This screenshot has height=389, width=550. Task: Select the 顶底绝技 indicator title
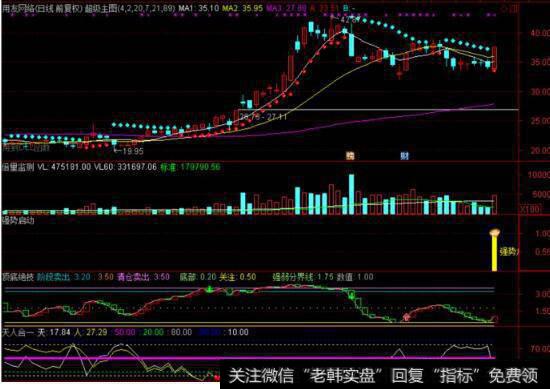(18, 277)
